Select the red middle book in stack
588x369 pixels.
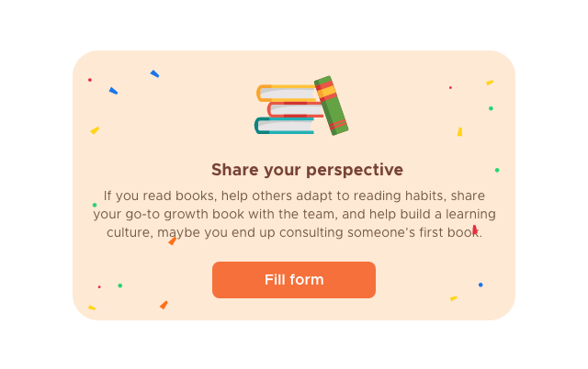[295, 110]
